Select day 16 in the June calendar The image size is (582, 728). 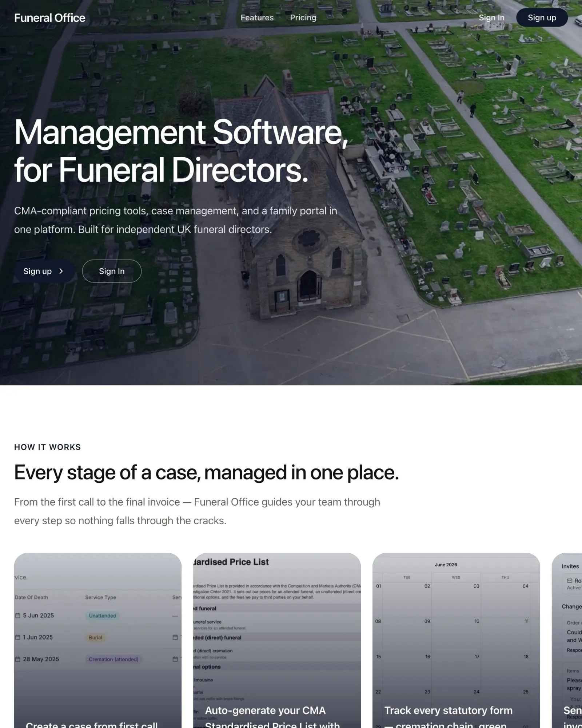427,657
